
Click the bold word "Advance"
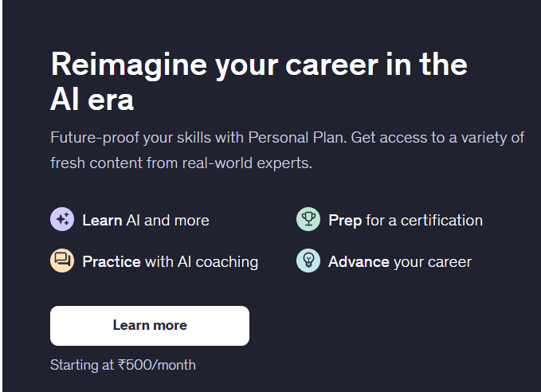pos(359,261)
